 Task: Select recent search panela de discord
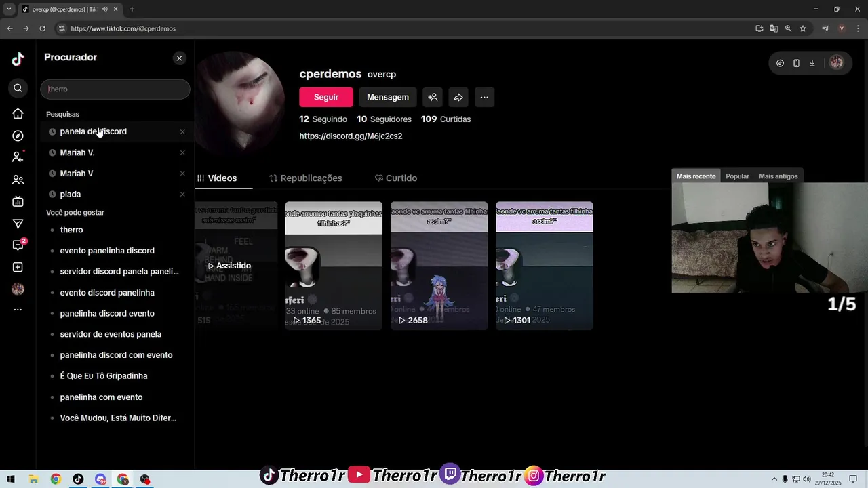(93, 131)
